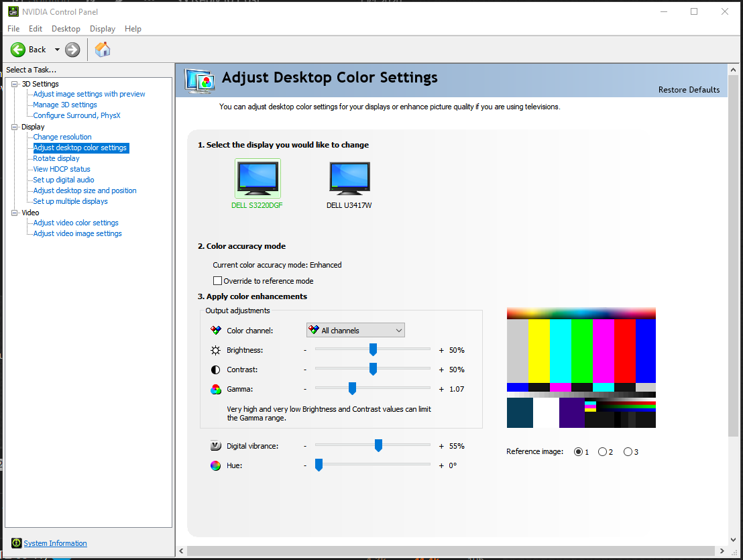Screen dimensions: 743x560
Task: Click the Digital vibrance icon
Action: point(216,446)
